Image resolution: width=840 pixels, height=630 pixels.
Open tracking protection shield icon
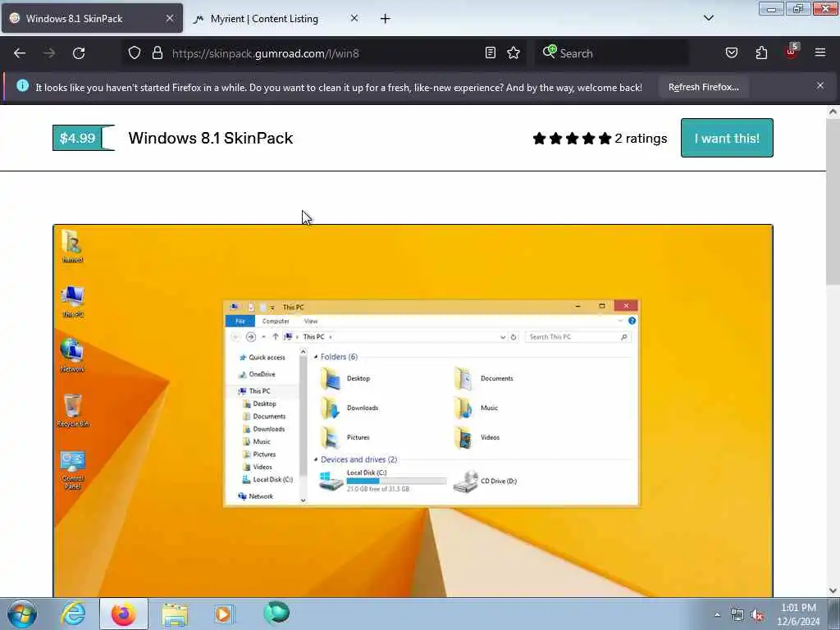[x=135, y=53]
